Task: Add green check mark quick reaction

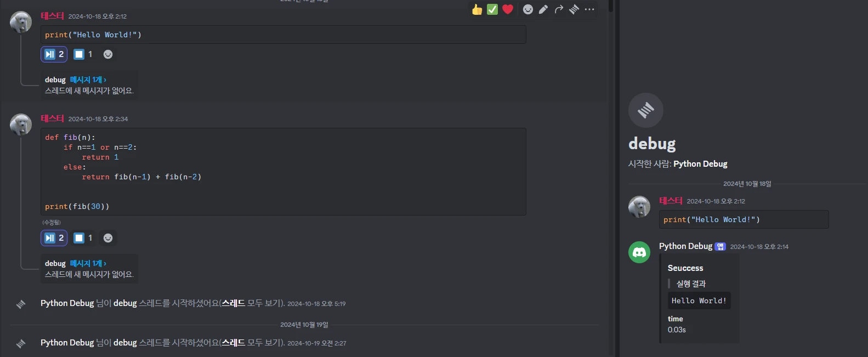Action: 492,9
